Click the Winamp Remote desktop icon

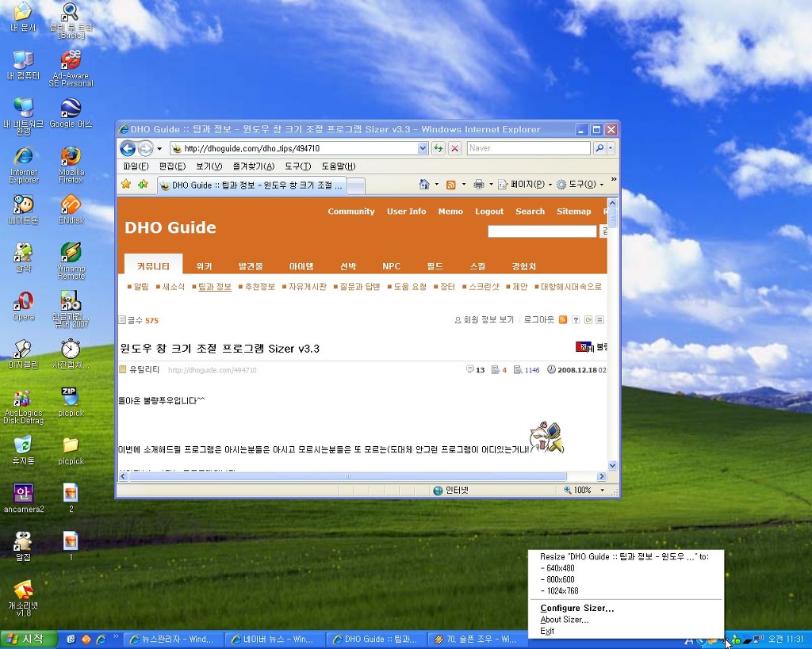pos(71,261)
